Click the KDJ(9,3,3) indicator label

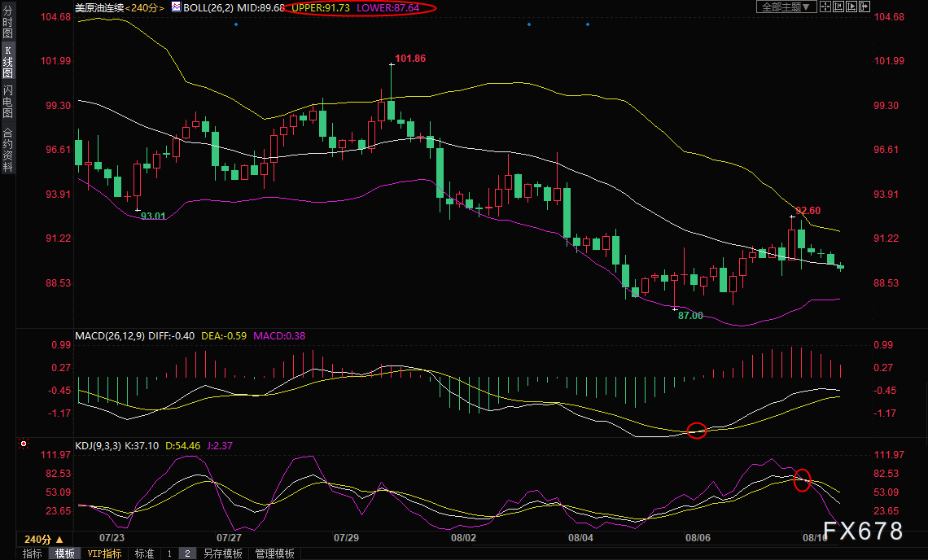(98, 446)
